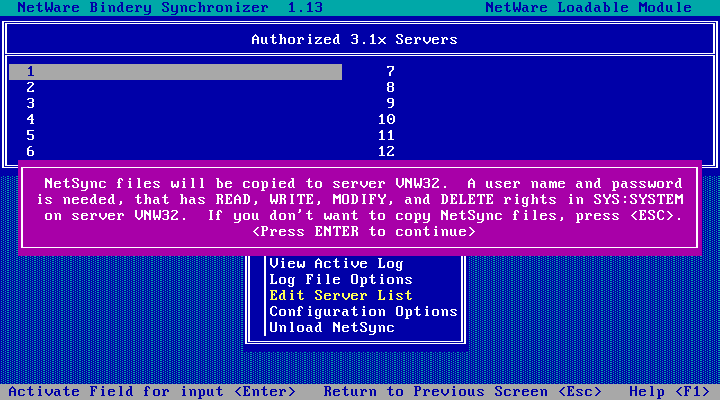Select server slot 1 in the list
This screenshot has height=400, width=720.
click(175, 72)
